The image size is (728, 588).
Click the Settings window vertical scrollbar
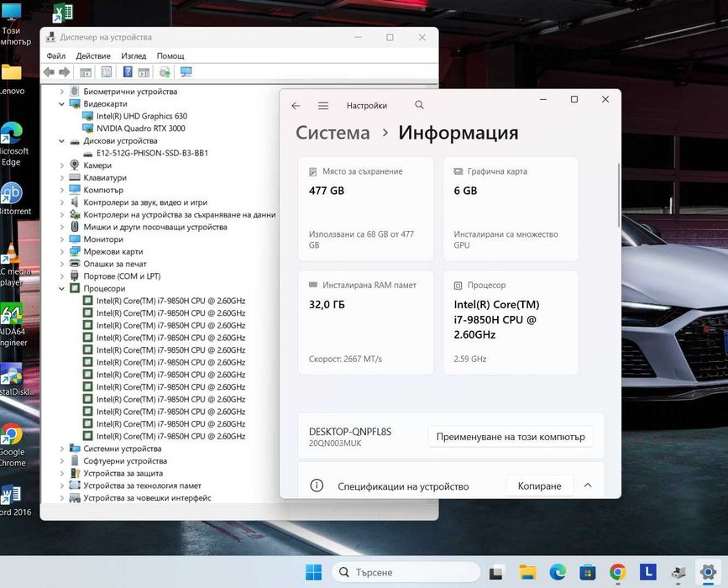(x=619, y=195)
